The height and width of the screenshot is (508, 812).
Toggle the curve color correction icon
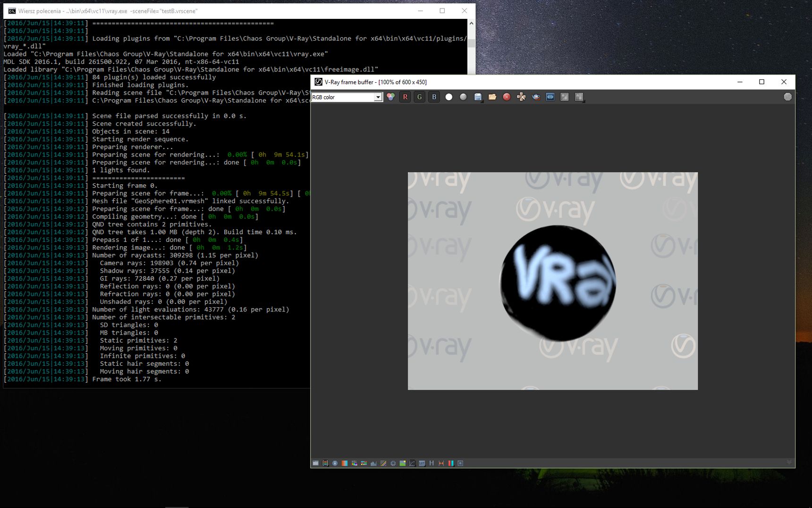(x=383, y=463)
